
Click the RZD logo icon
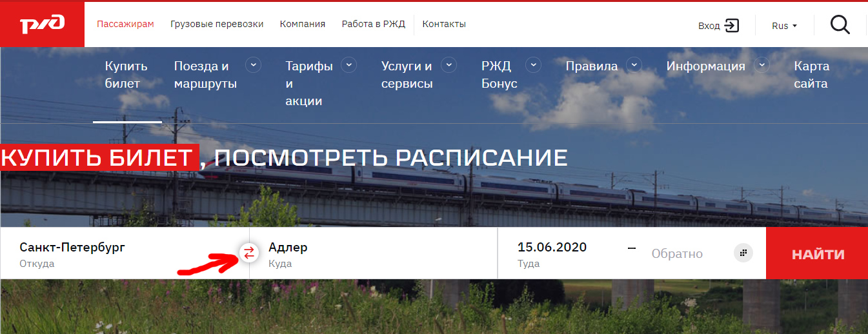click(42, 25)
